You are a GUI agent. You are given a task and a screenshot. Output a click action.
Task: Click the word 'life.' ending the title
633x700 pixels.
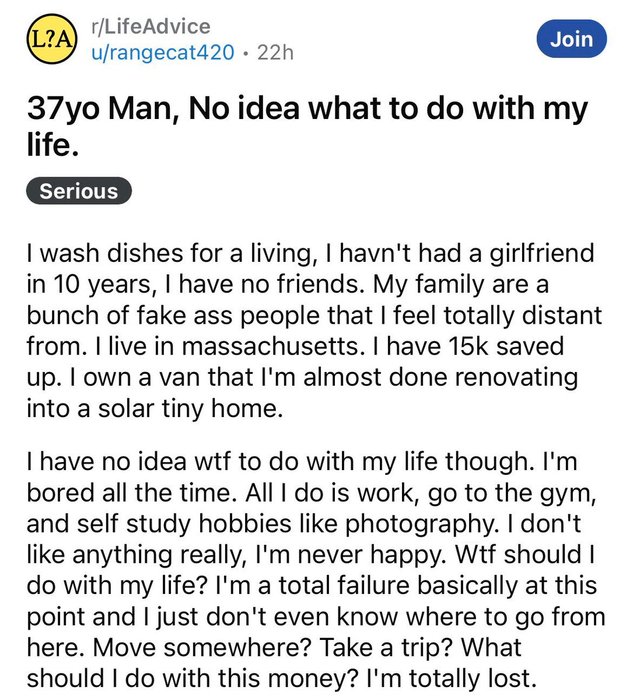click(x=53, y=145)
